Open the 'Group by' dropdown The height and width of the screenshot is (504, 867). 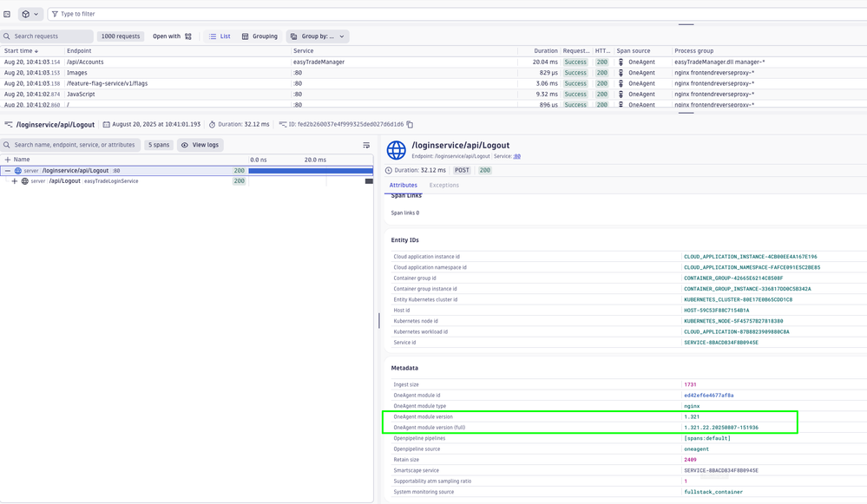(318, 36)
